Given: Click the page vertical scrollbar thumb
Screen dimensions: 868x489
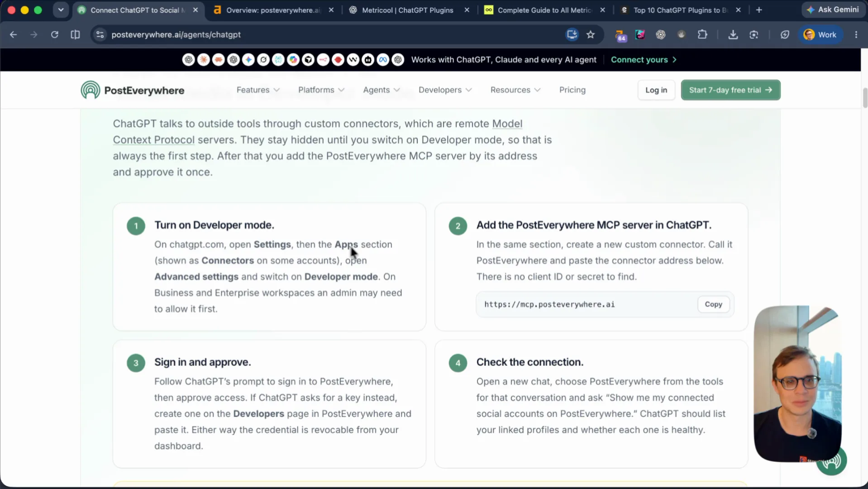Looking at the screenshot, I should tap(865, 97).
